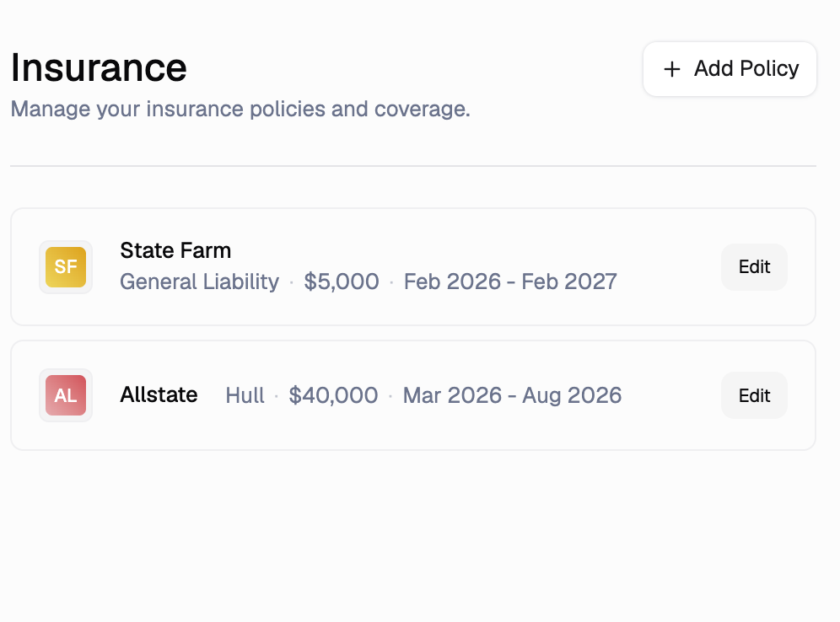
Task: Open the Add Policy button
Action: point(729,68)
